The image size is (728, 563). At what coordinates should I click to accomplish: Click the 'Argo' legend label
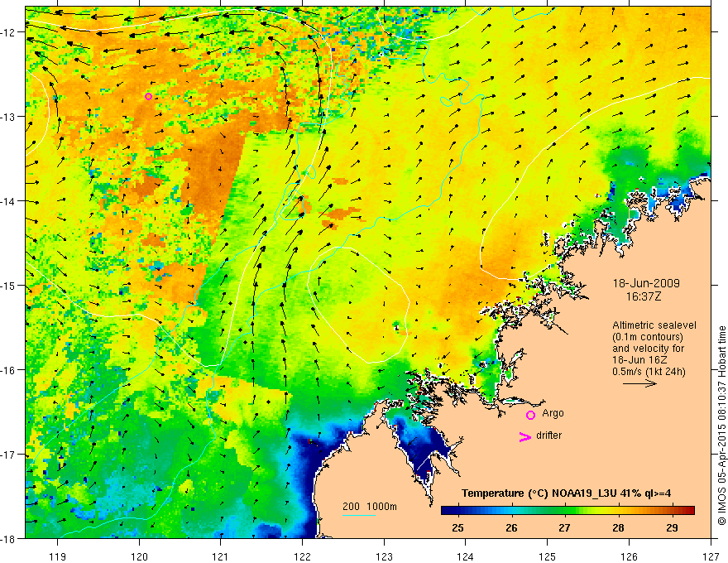[553, 413]
